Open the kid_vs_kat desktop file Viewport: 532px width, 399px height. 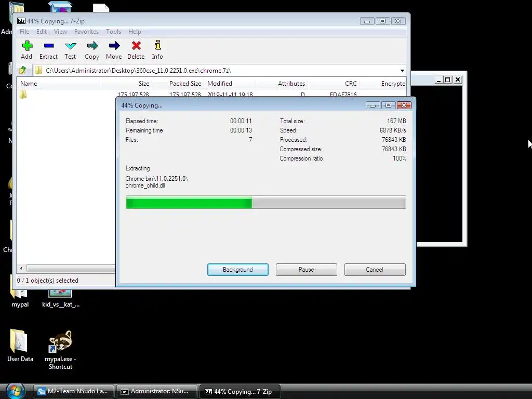tap(61, 298)
